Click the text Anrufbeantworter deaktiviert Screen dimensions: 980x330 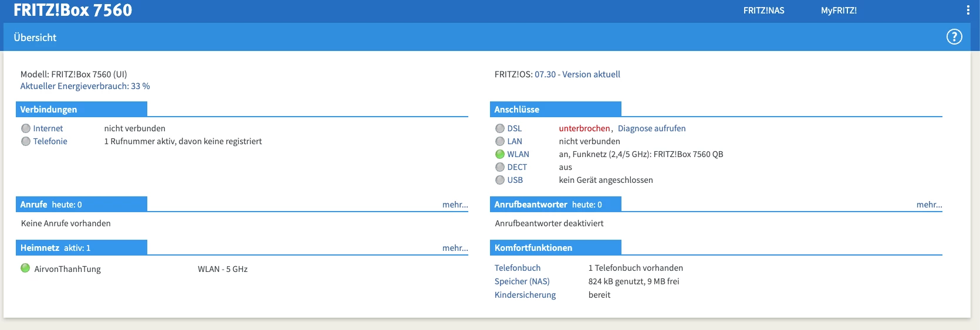point(549,223)
